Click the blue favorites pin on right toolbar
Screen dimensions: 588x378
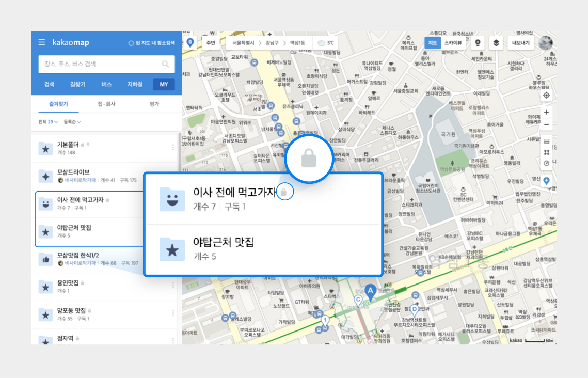coord(546,181)
